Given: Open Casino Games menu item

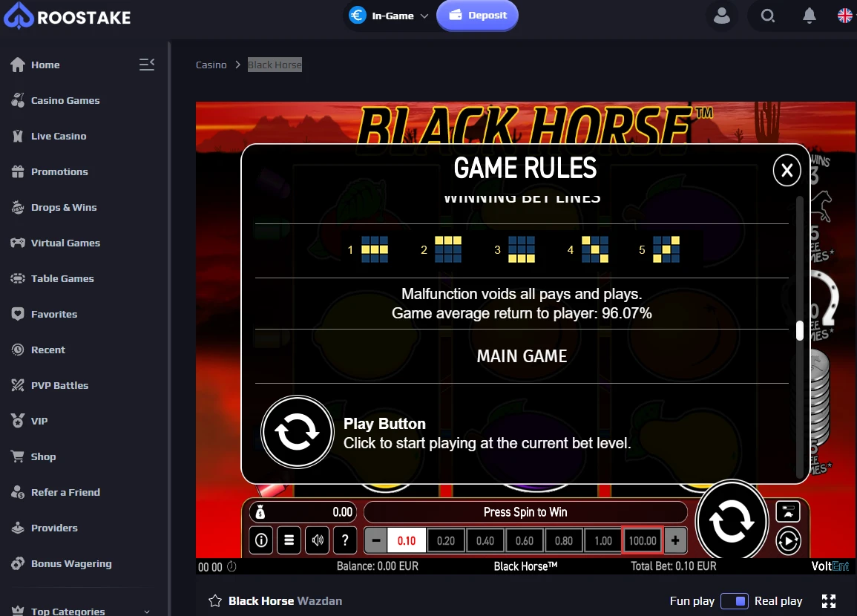Looking at the screenshot, I should click(x=65, y=101).
